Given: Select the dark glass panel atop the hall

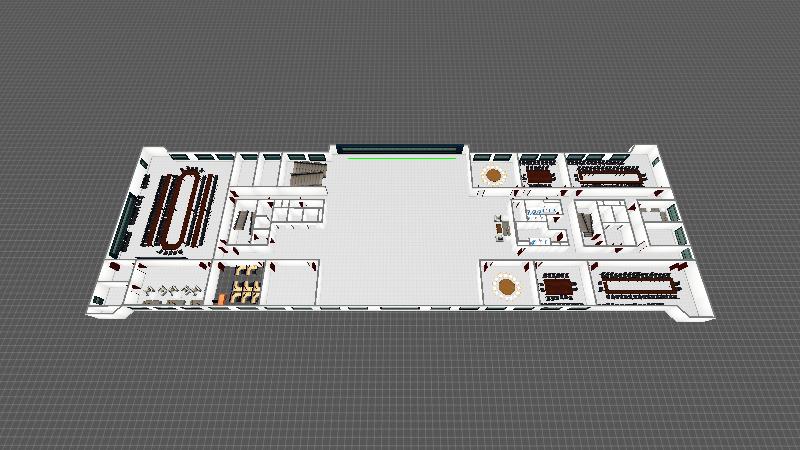Looking at the screenshot, I should [399, 149].
